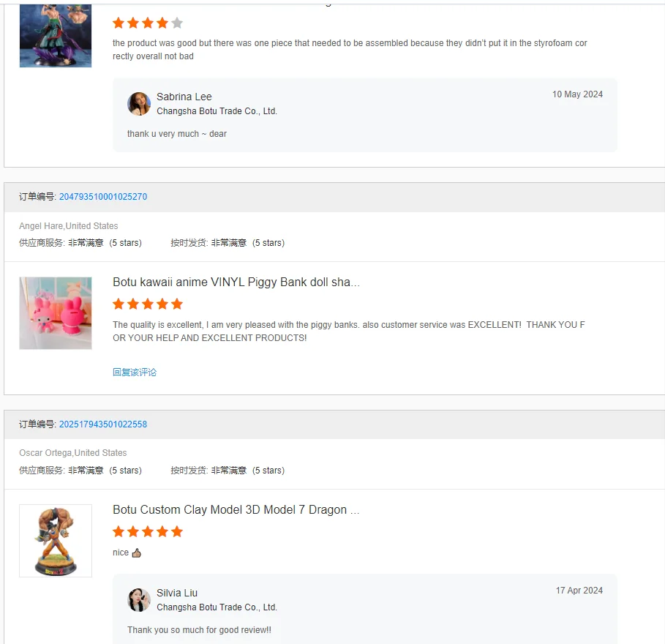Click Sabrina Lee's profile avatar
The width and height of the screenshot is (665, 644).
coord(139,103)
